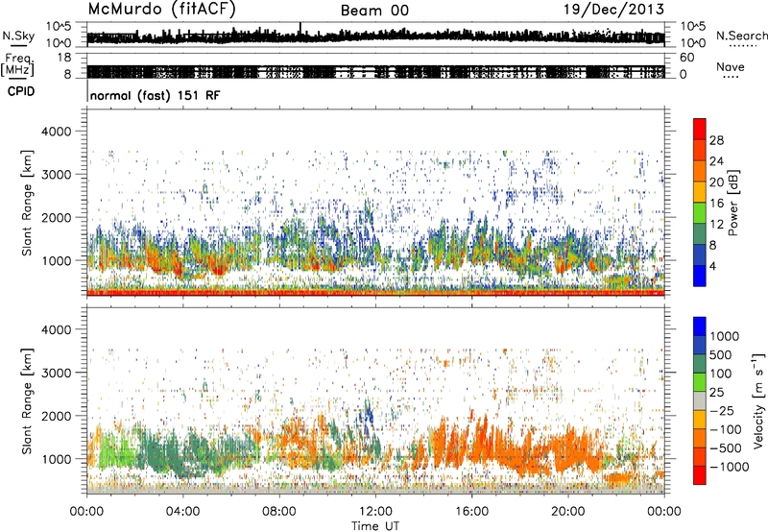
Task: Click the McMurdo (fitACF) plot title
Action: pyautogui.click(x=161, y=10)
